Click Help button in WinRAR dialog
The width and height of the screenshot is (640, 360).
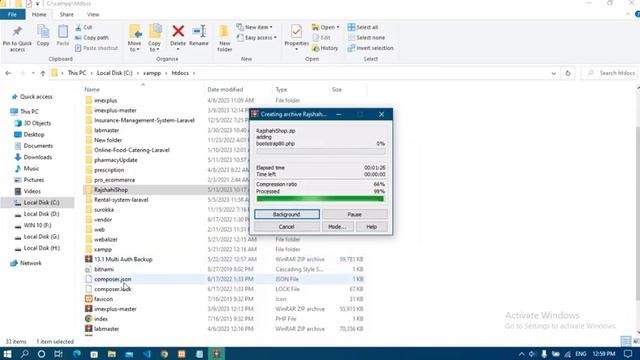[372, 227]
